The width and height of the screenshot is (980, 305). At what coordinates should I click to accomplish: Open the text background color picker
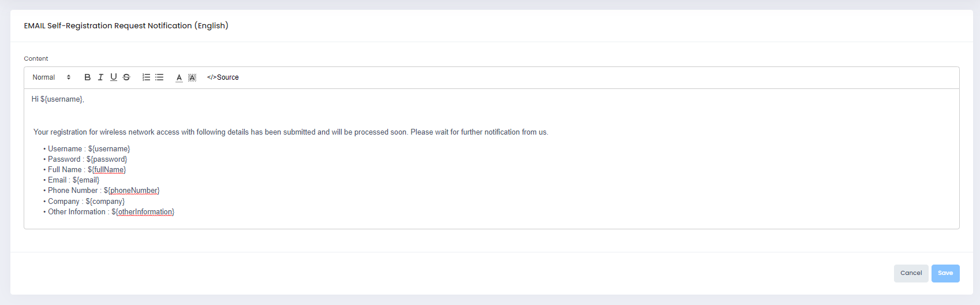tap(192, 77)
